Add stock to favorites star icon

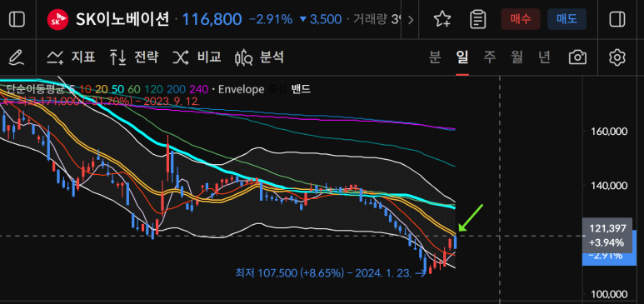(442, 19)
